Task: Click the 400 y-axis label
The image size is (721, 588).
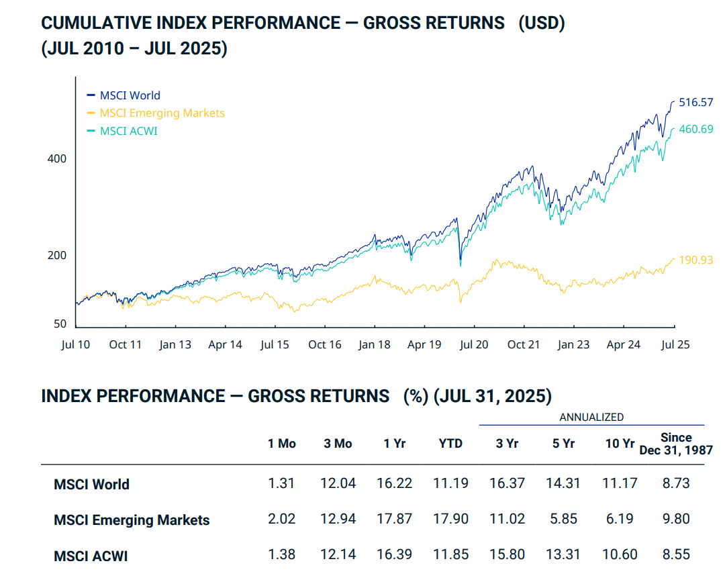Action: tap(57, 159)
